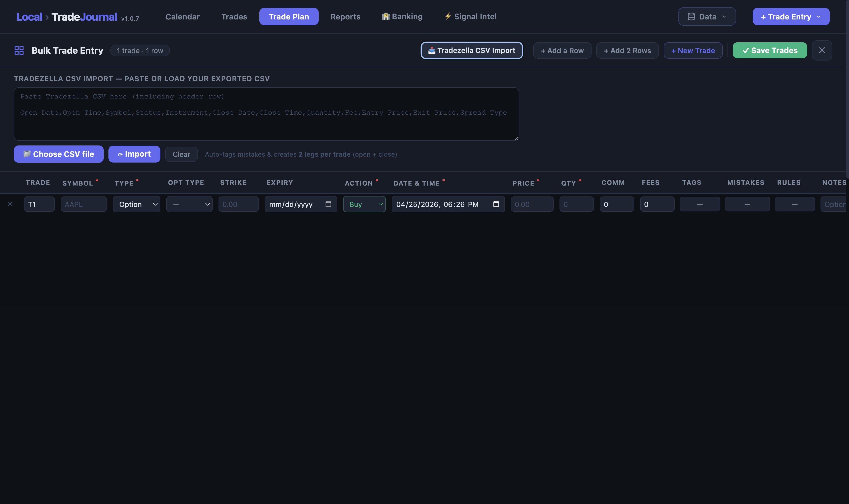Open the Reports section
The width and height of the screenshot is (849, 504).
[345, 16]
